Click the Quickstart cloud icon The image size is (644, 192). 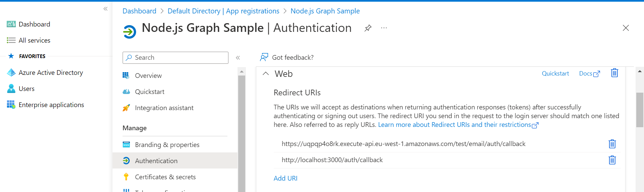tap(126, 92)
